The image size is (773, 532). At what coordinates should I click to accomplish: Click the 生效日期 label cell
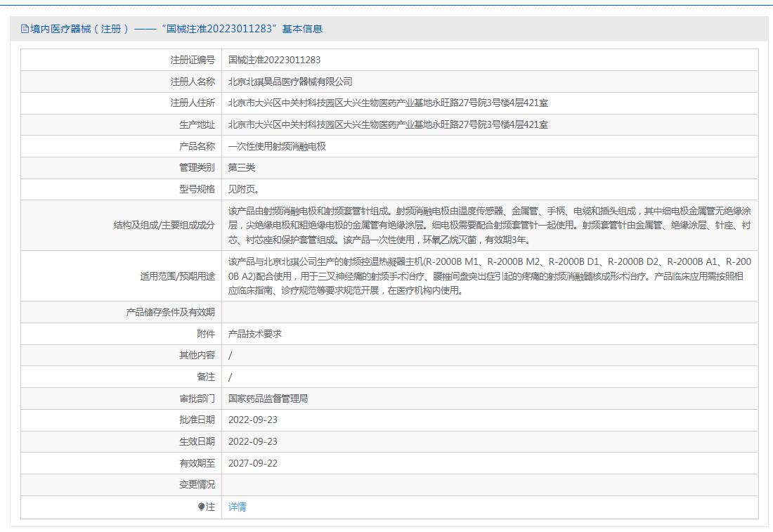coord(197,441)
